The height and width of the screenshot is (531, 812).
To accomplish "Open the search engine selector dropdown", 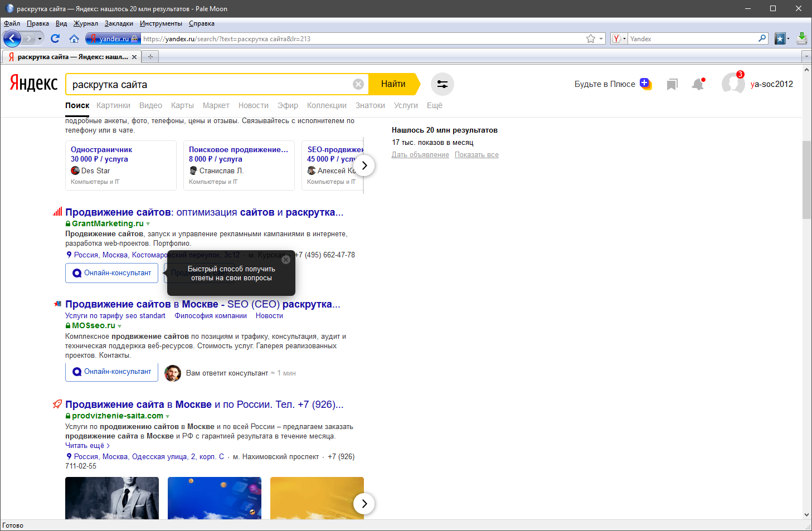I will tap(619, 38).
